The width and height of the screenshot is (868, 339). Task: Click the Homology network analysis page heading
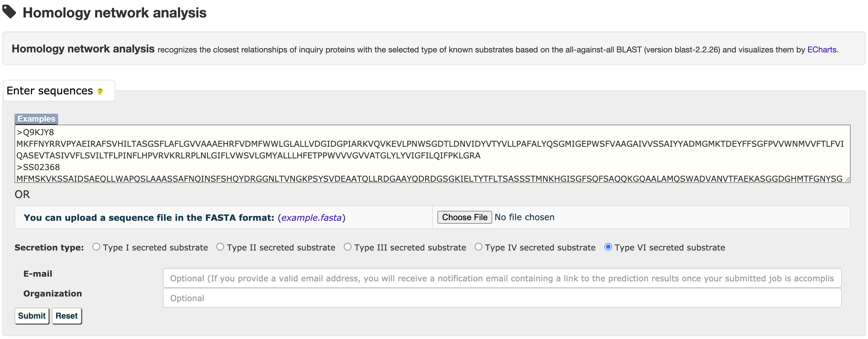(114, 13)
